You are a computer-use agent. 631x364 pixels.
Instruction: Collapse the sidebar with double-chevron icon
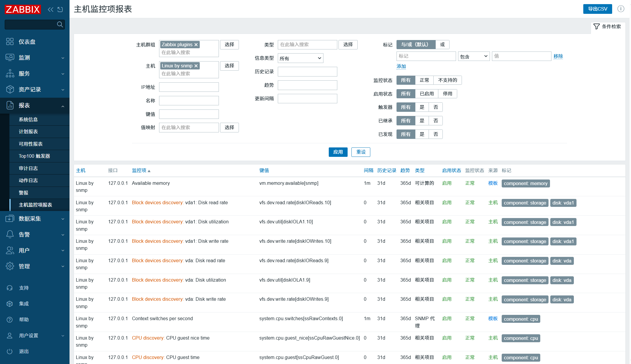50,9
